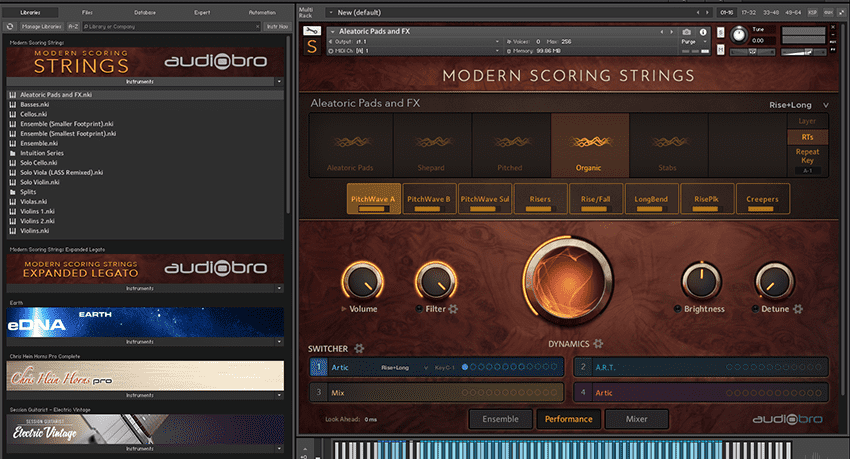Open Expanded Legato Instruments dropdown arrow
Image resolution: width=850 pixels, height=459 pixels.
tap(279, 288)
